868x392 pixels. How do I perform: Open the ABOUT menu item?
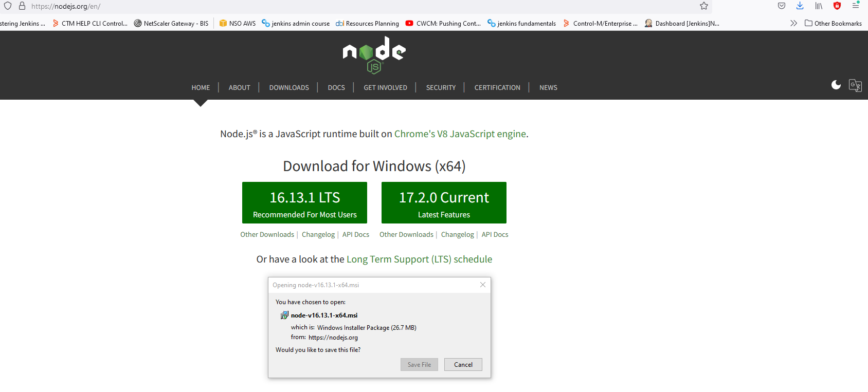pyautogui.click(x=240, y=87)
